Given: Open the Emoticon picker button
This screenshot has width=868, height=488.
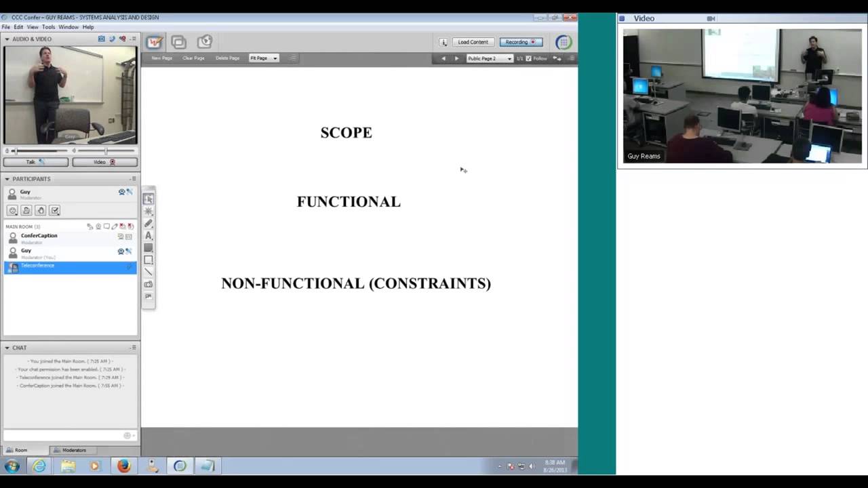Looking at the screenshot, I should (x=13, y=211).
